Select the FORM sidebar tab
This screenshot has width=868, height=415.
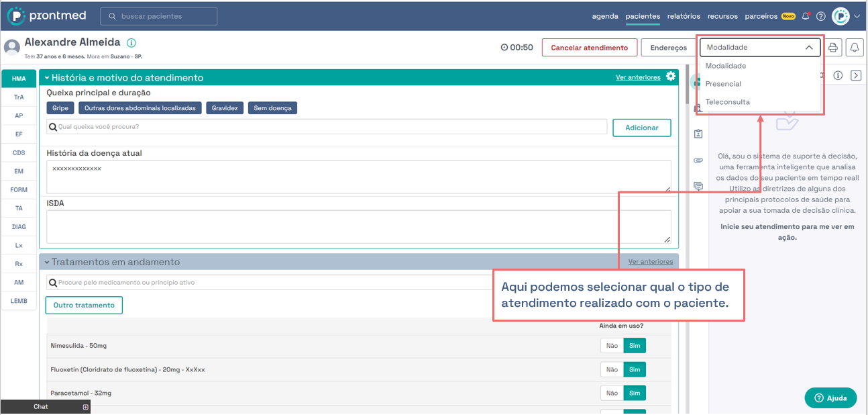19,190
